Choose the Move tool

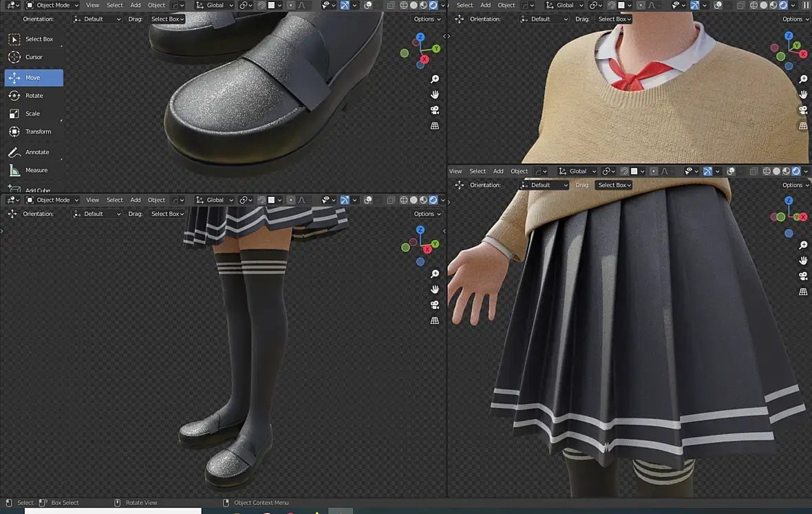point(34,78)
